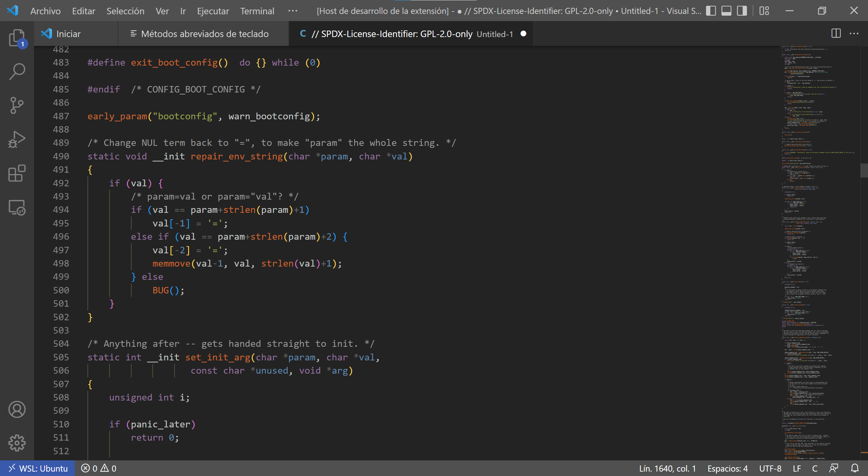Click the early_param call on line 487

click(x=117, y=116)
